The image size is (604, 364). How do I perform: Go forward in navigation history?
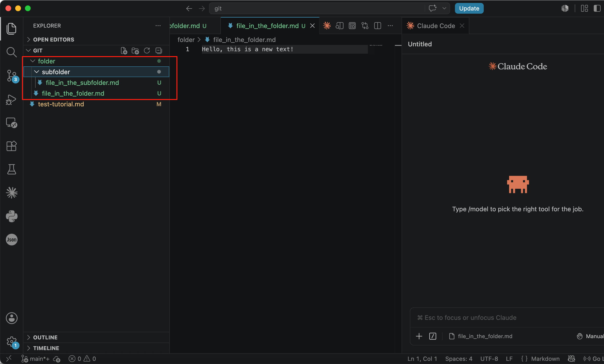202,9
